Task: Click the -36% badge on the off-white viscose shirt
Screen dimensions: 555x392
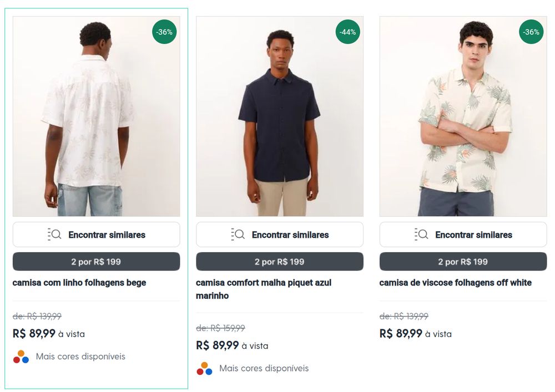Action: (531, 32)
